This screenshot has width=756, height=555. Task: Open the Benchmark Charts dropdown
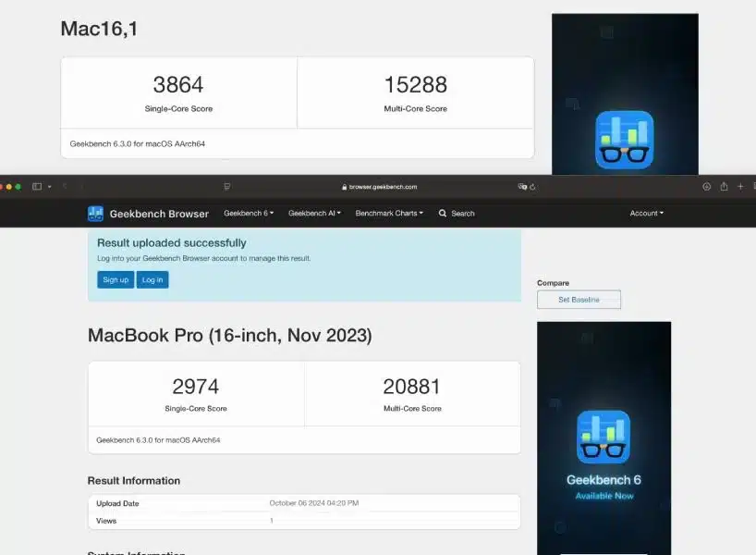coord(389,214)
